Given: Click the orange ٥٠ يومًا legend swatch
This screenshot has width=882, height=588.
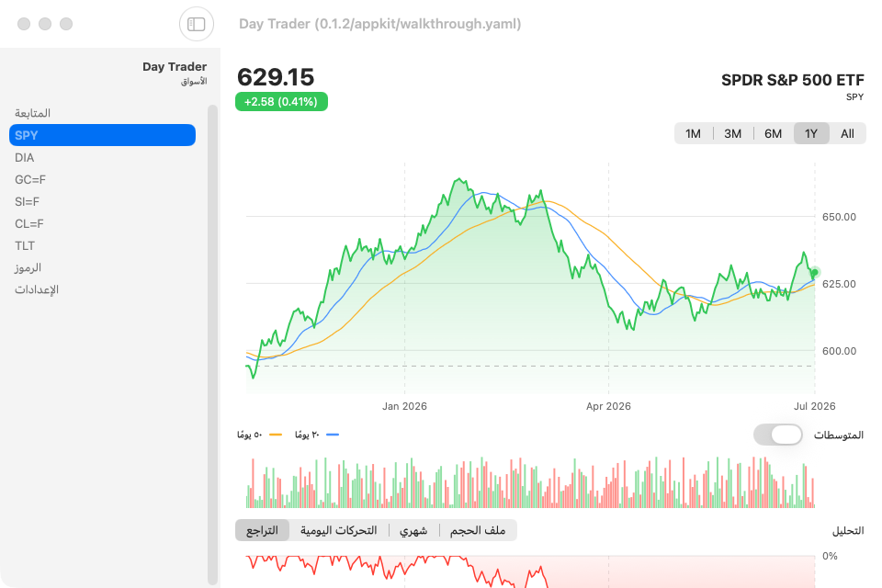Looking at the screenshot, I should 276,435.
